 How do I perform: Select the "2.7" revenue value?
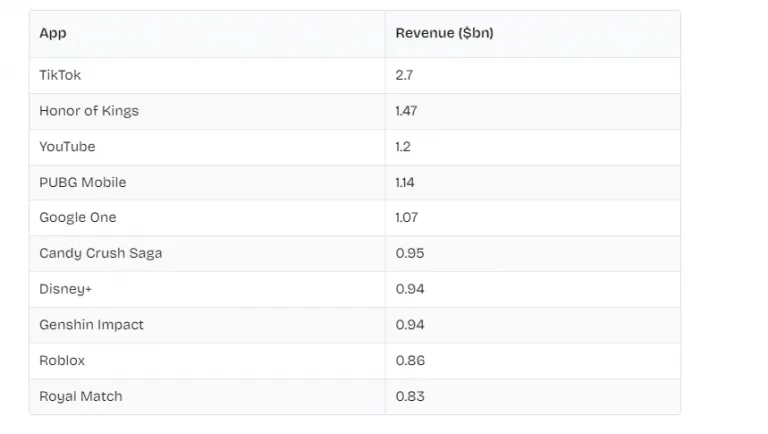click(404, 75)
